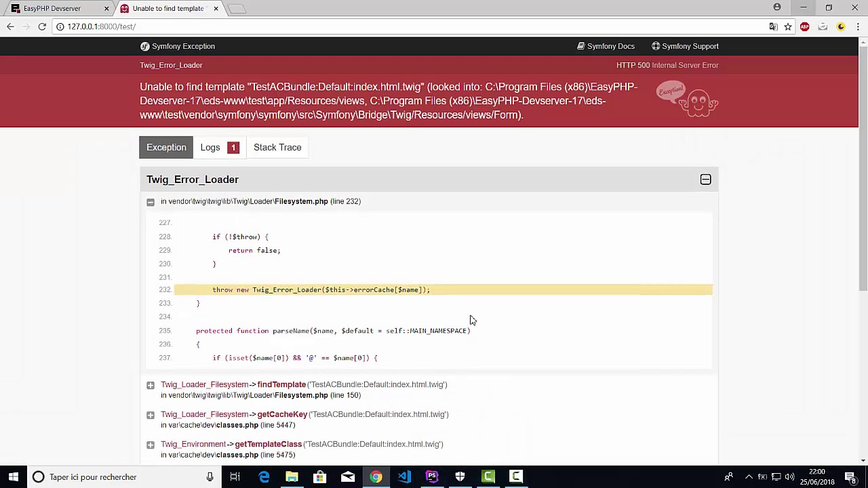Image resolution: width=868 pixels, height=488 pixels.
Task: Open the mail checker extension icon
Action: click(x=823, y=26)
